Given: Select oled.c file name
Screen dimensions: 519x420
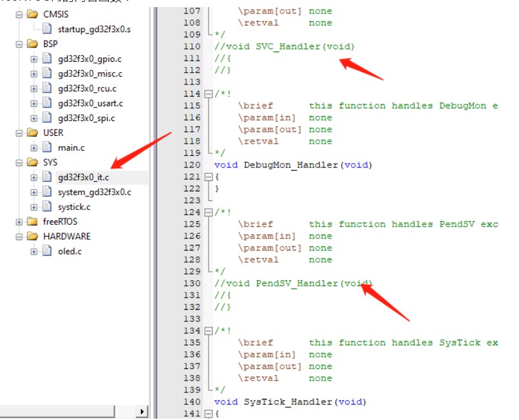Looking at the screenshot, I should coord(70,252).
